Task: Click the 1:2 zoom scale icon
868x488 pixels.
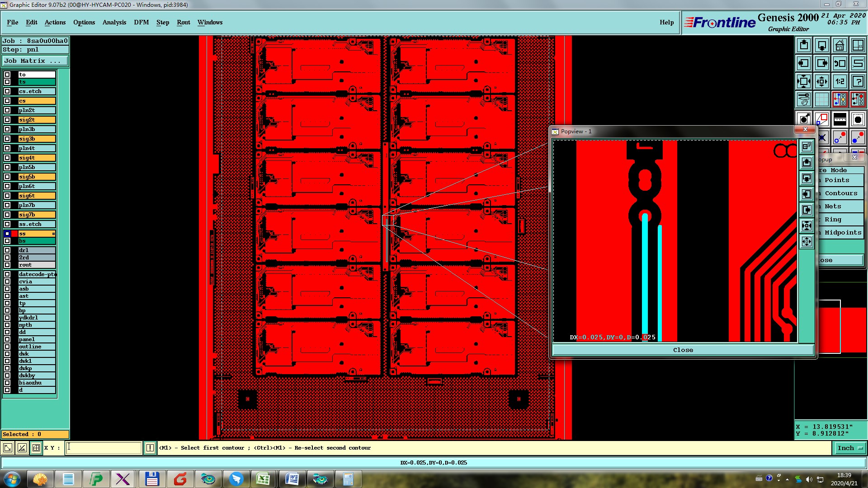Action: [840, 81]
